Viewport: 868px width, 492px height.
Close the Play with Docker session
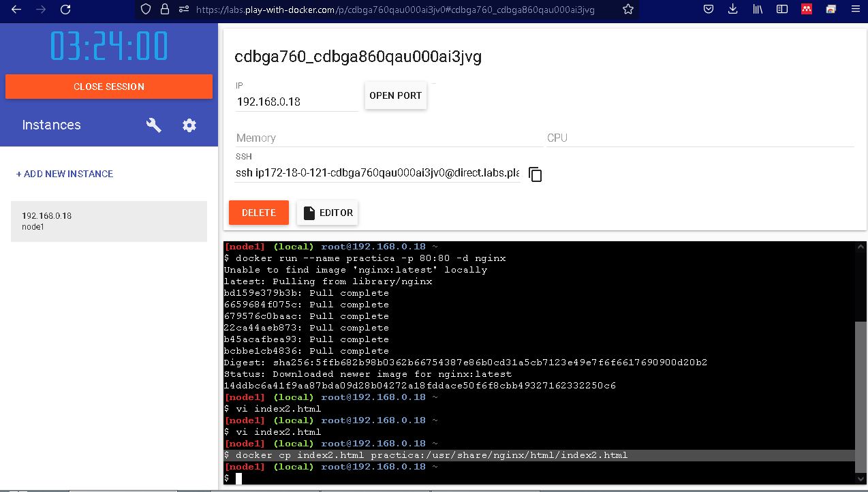(109, 87)
